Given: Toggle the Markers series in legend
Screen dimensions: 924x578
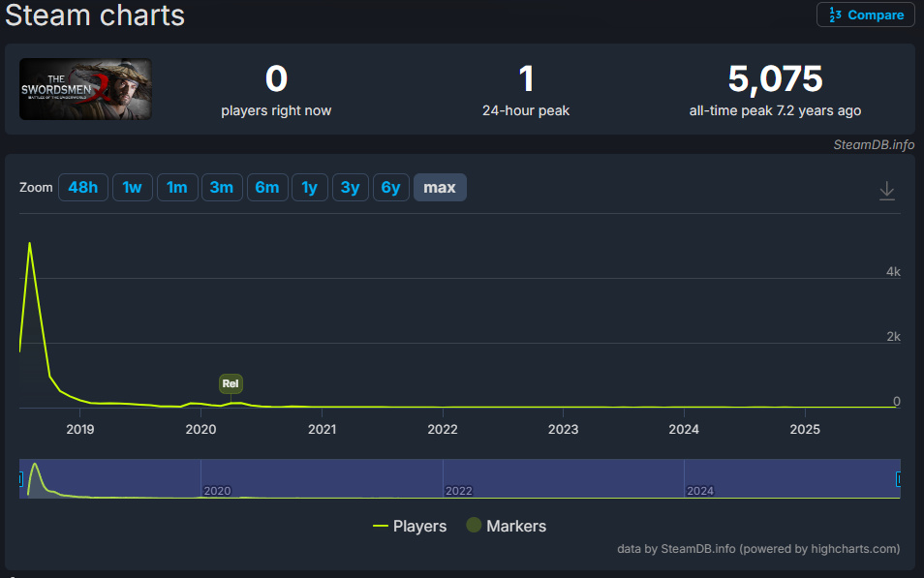Looking at the screenshot, I should [507, 526].
